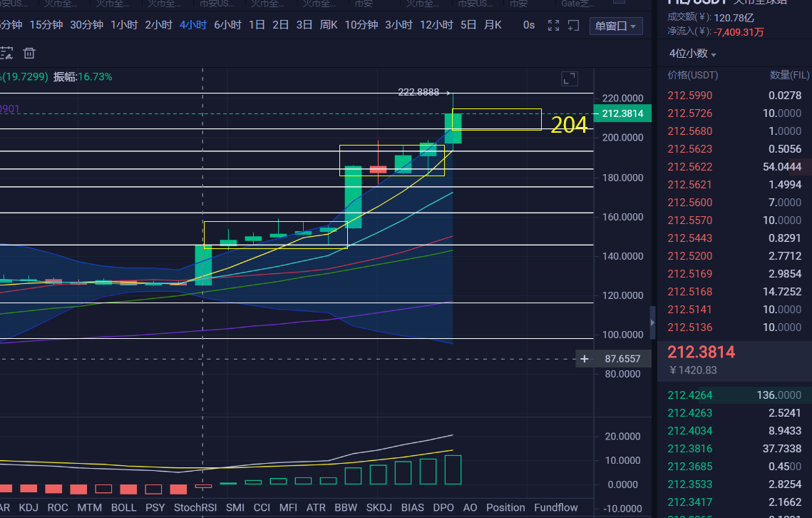The height and width of the screenshot is (518, 812).
Task: Select the 15分钟 interval
Action: click(47, 25)
